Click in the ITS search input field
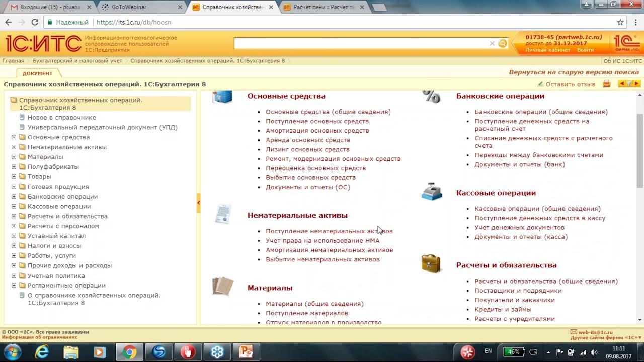 pos(361,43)
